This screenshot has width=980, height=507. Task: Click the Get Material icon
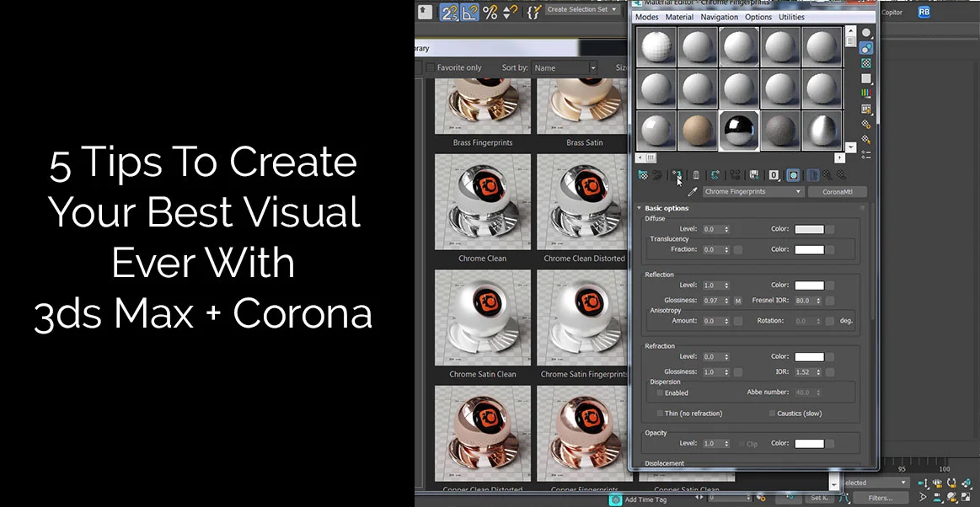(x=643, y=175)
